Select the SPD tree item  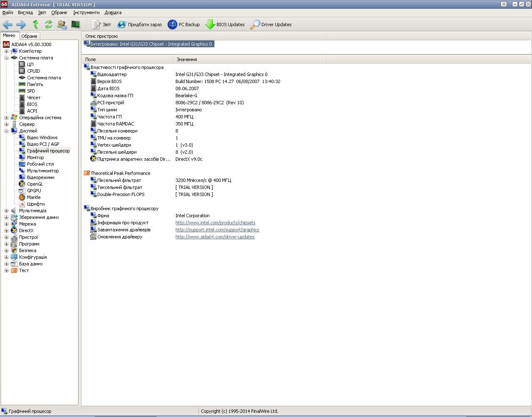(31, 91)
